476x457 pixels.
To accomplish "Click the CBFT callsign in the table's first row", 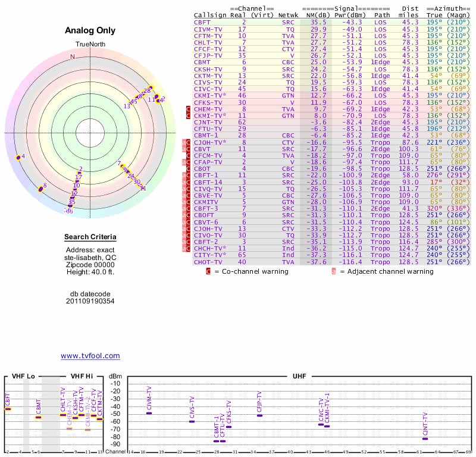I will coord(202,21).
